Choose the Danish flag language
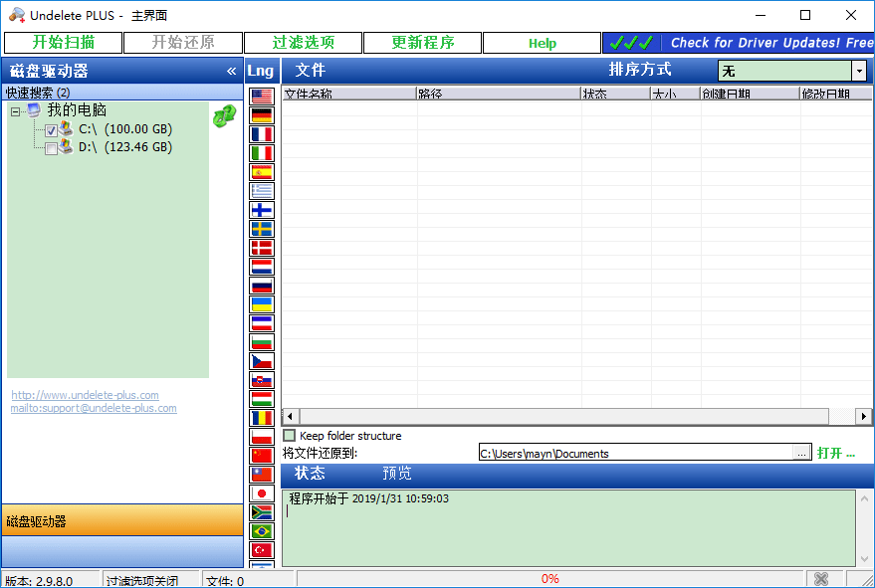The width and height of the screenshot is (875, 588). 262,248
